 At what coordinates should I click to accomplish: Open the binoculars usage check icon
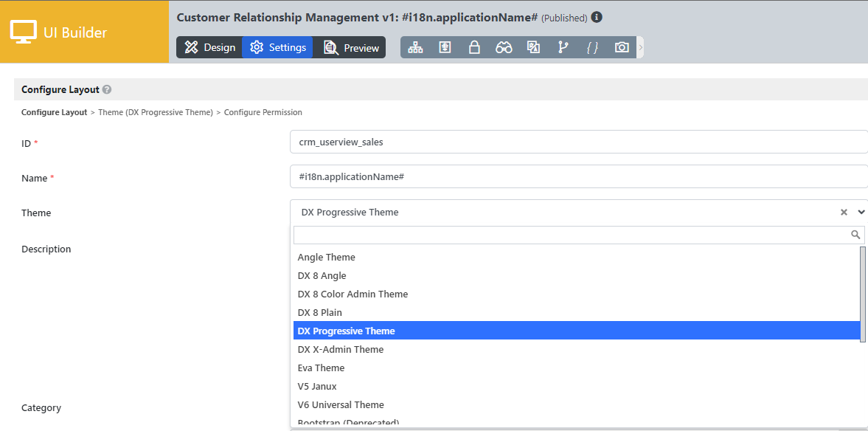coord(504,47)
